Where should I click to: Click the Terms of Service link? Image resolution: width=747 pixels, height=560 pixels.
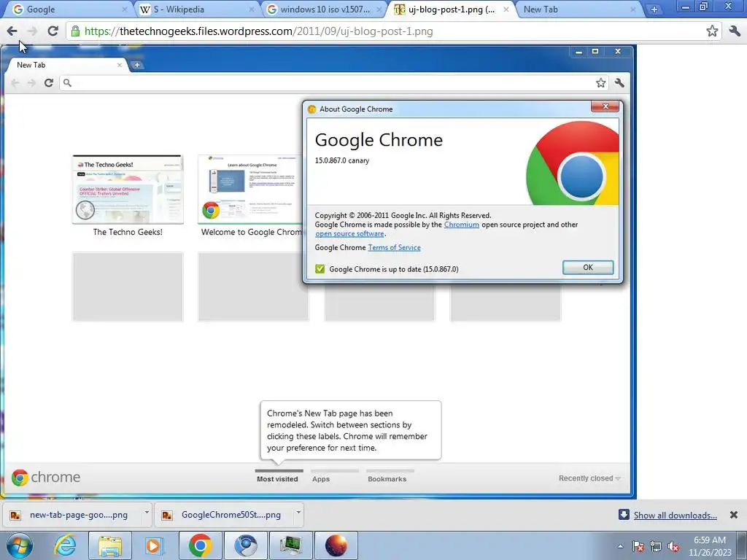(x=394, y=248)
